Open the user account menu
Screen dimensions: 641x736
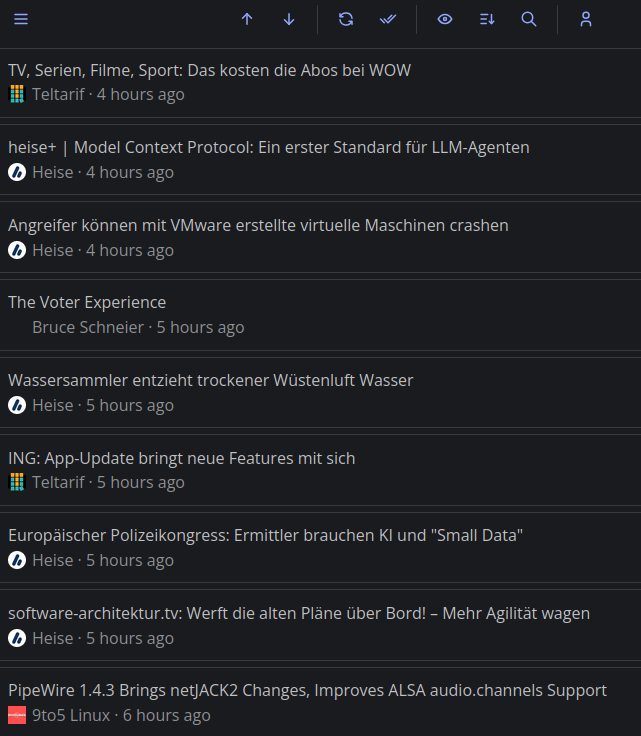point(586,19)
